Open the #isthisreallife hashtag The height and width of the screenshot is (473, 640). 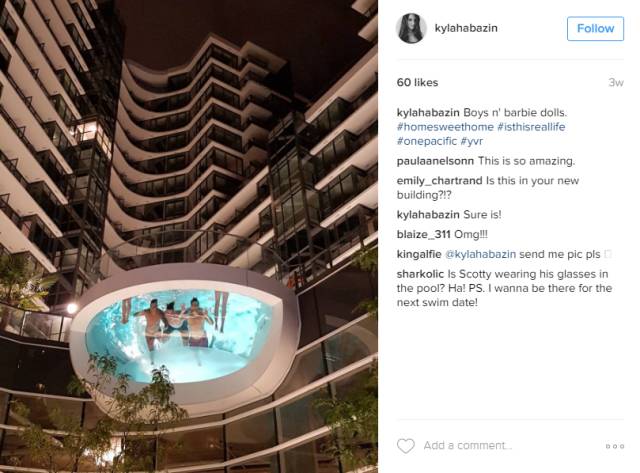click(531, 127)
